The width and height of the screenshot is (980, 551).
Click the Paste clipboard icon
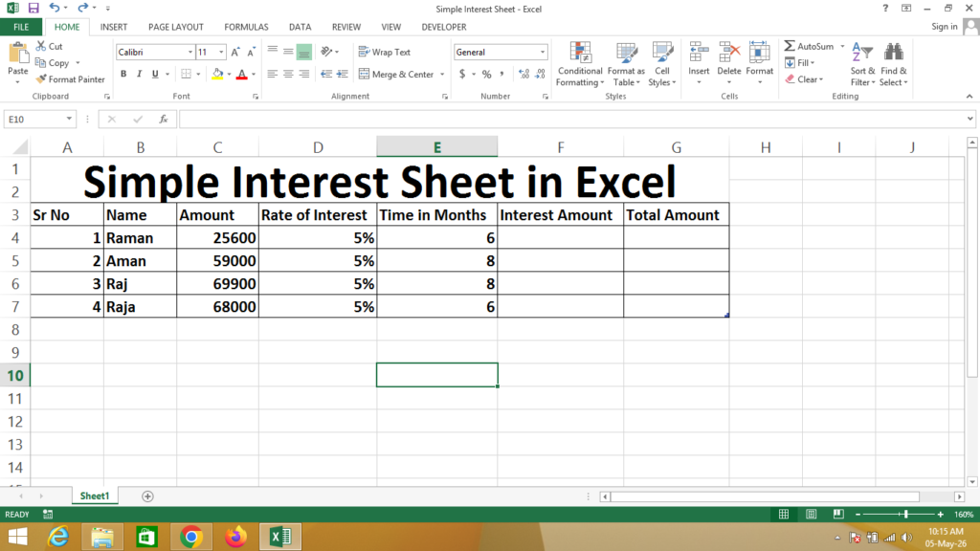click(17, 55)
